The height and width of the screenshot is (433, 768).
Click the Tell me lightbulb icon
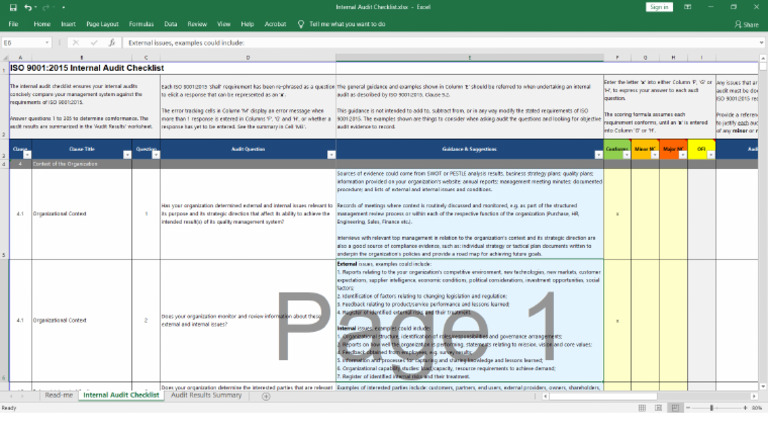[301, 24]
